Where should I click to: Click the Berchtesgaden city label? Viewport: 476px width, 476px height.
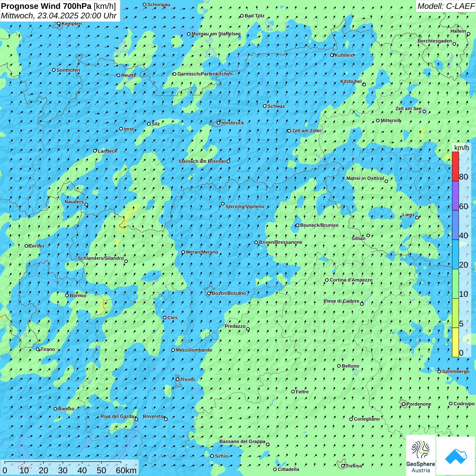435,41
